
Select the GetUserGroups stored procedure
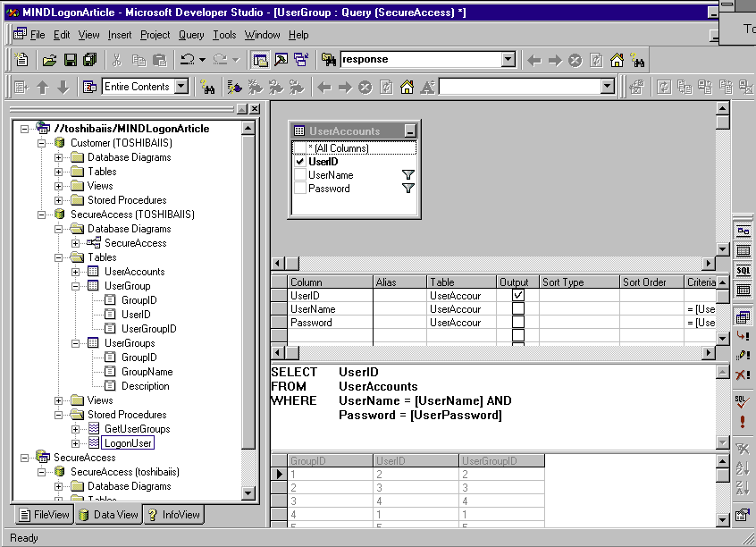point(137,429)
